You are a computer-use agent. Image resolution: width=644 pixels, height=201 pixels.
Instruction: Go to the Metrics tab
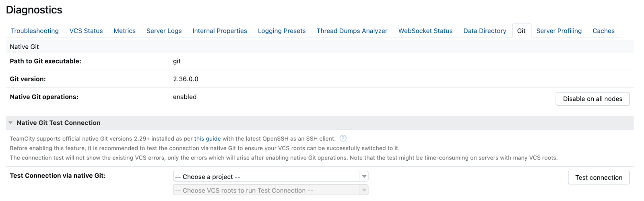[124, 31]
